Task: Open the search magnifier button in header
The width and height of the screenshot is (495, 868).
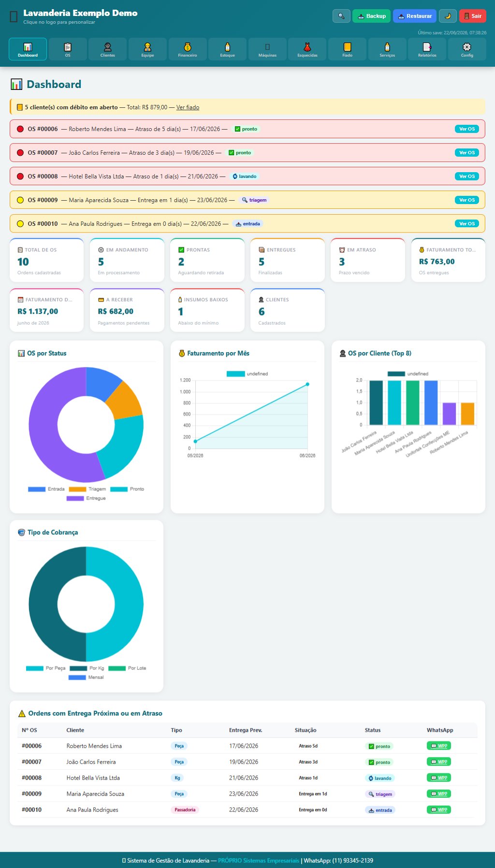Action: coord(341,16)
